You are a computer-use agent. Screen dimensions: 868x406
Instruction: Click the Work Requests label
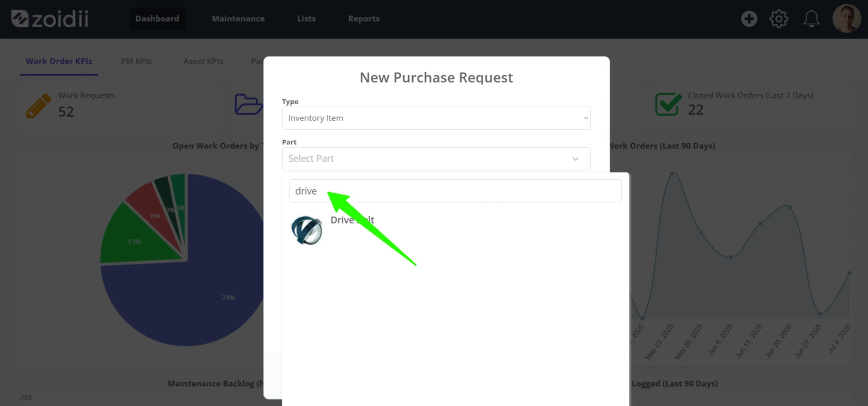86,95
